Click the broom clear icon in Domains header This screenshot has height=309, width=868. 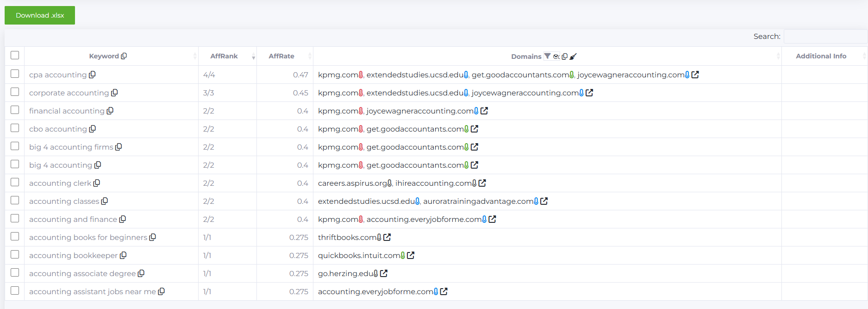tap(573, 57)
